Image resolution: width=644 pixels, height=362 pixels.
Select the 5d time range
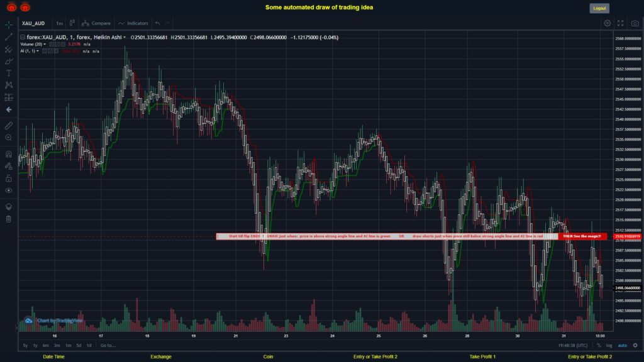tap(79, 346)
